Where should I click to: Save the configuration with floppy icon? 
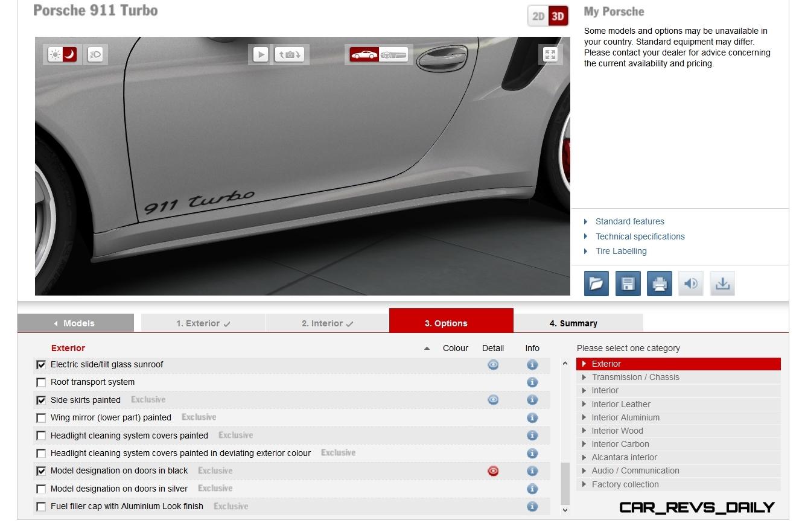point(628,283)
